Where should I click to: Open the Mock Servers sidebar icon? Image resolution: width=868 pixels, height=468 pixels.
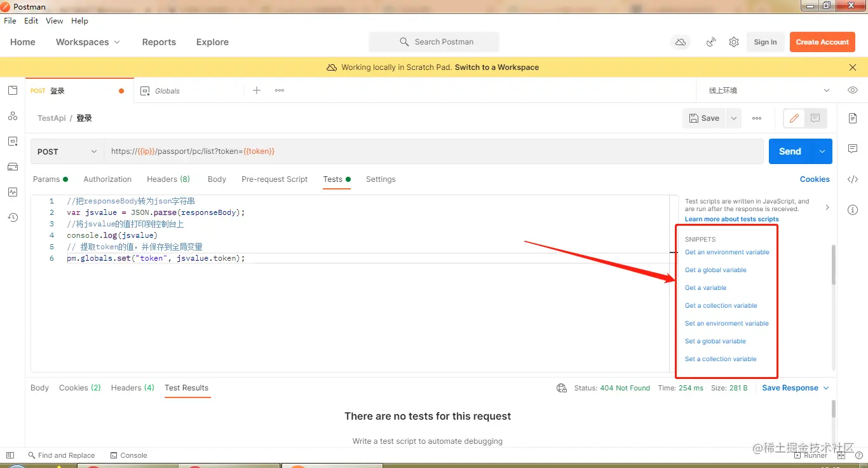click(13, 167)
